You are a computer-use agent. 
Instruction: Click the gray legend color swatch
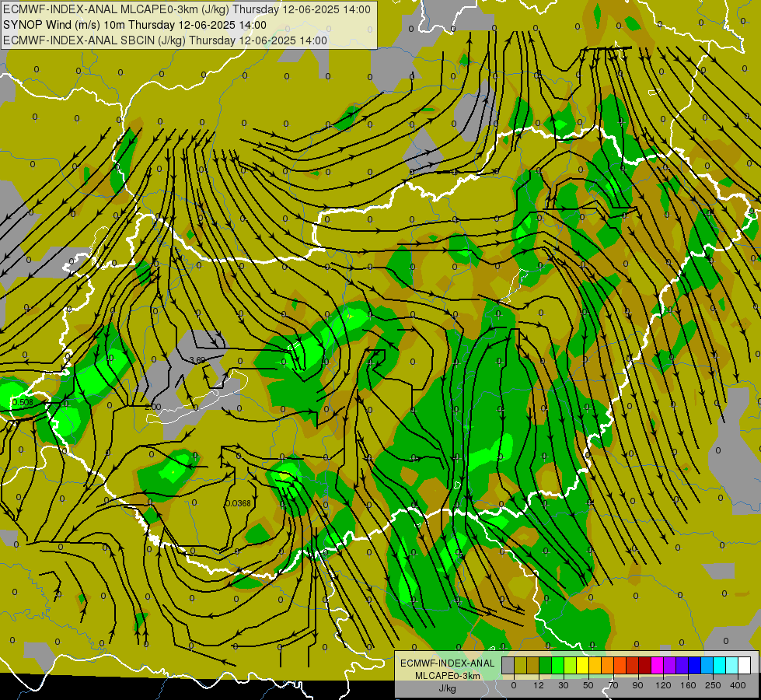(508, 665)
